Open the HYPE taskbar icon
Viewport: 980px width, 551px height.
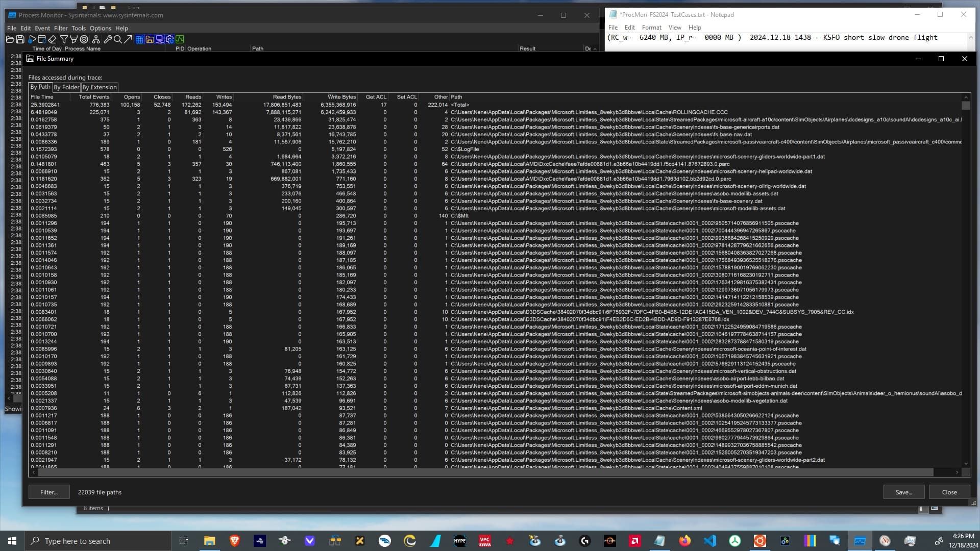[x=459, y=541]
